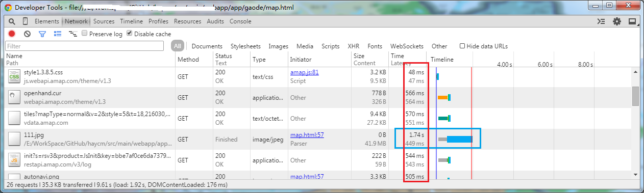Change dock side icon
Viewport: 644px width, 193px height.
pos(632,21)
